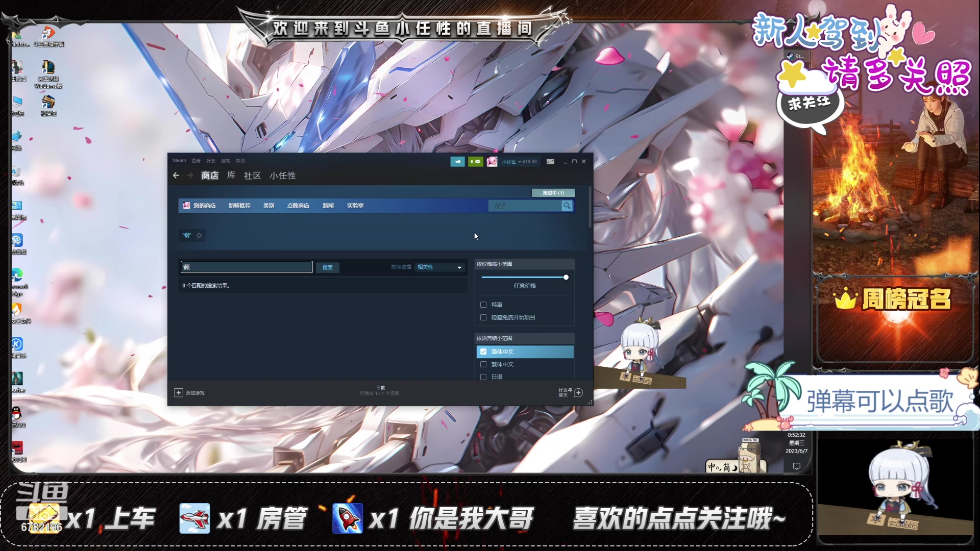Open the 英雄联盟 WeGame版 desktop icon
This screenshot has width=980, height=551.
[x=48, y=74]
